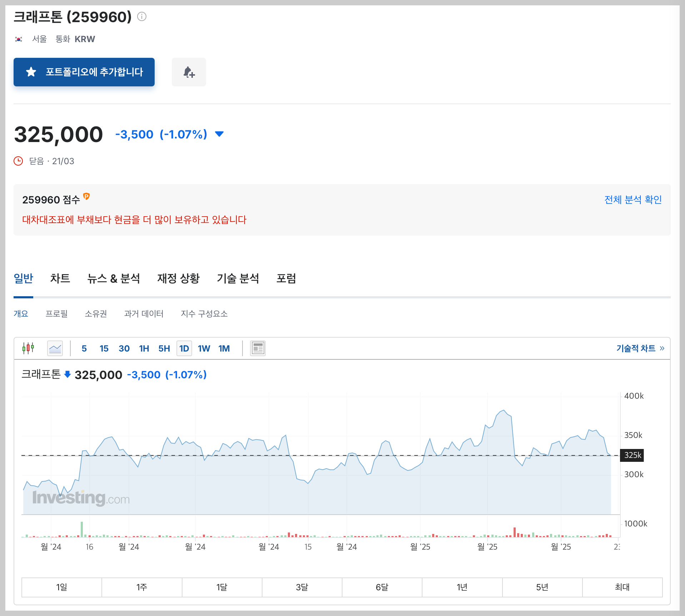Image resolution: width=685 pixels, height=616 pixels.
Task: Set chart interval to 15 minutes
Action: [104, 349]
